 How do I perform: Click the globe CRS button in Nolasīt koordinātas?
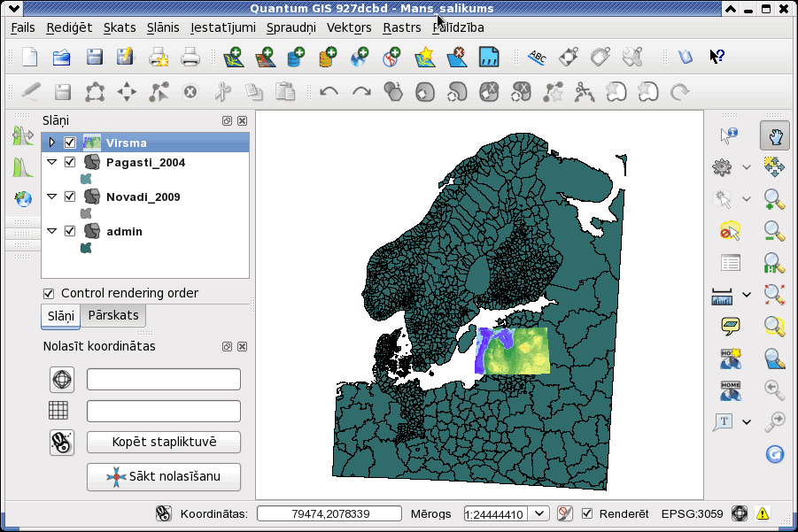tap(62, 380)
